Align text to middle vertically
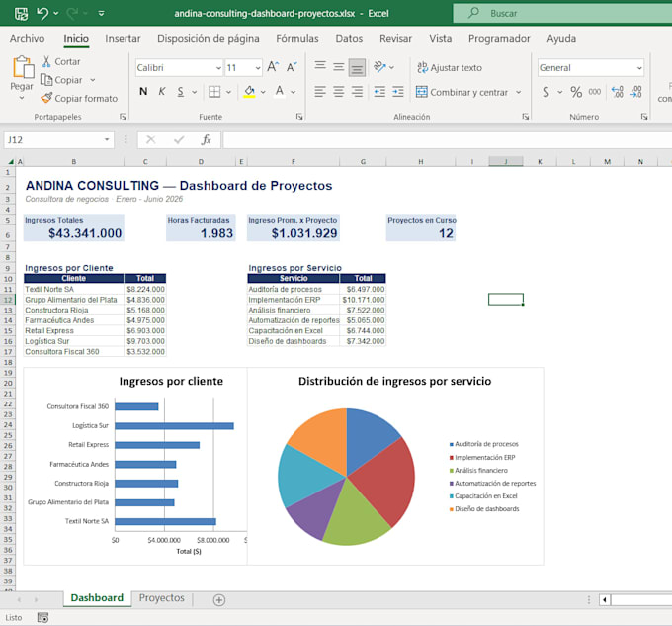This screenshot has height=626, width=672. [339, 67]
